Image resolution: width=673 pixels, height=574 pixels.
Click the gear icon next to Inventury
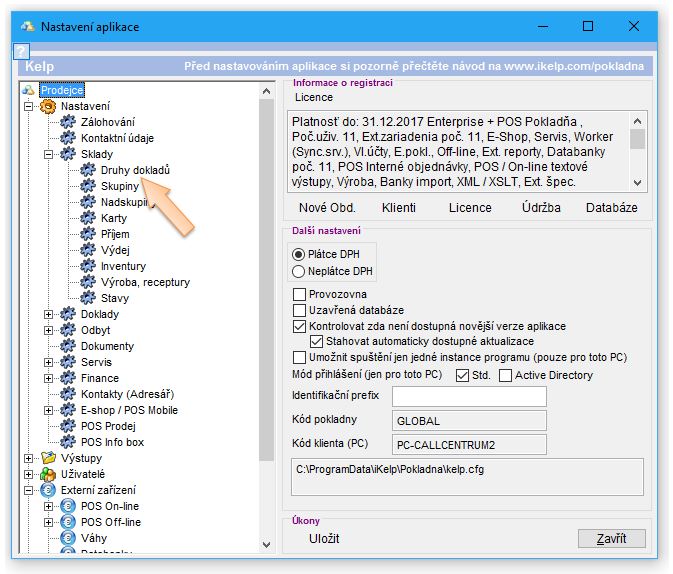tap(88, 266)
